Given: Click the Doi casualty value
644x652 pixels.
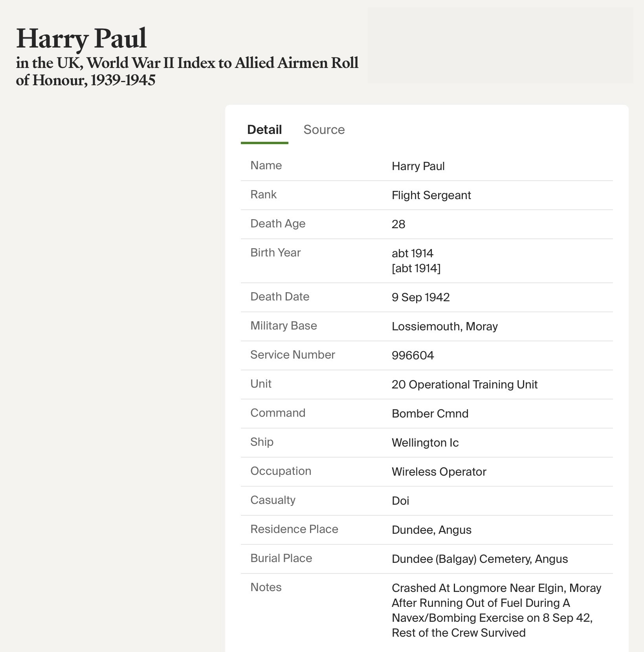Looking at the screenshot, I should pos(400,501).
